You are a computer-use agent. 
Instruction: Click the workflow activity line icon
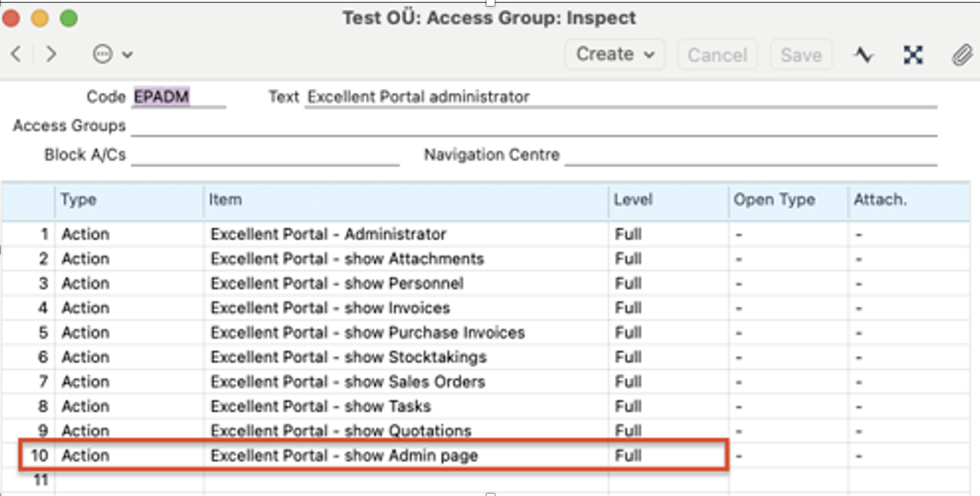coord(863,55)
